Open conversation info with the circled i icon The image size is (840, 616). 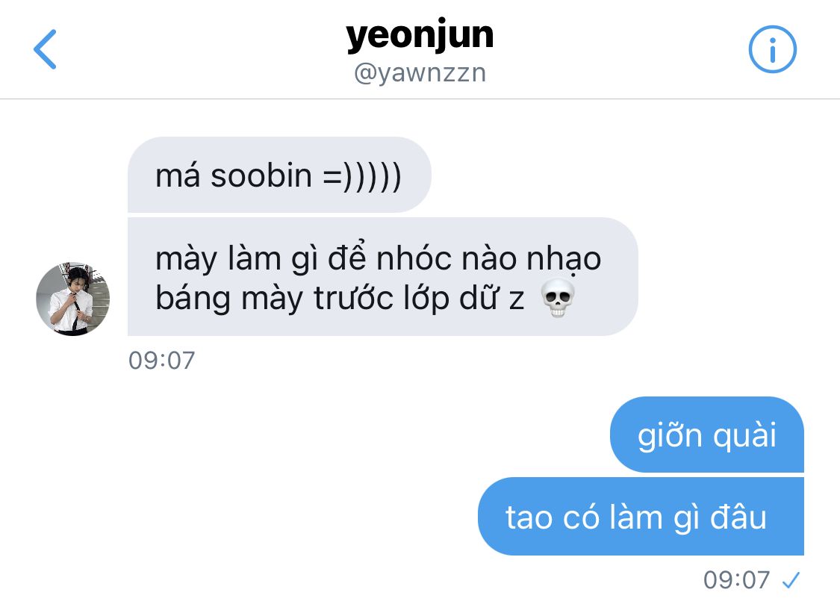tap(772, 49)
